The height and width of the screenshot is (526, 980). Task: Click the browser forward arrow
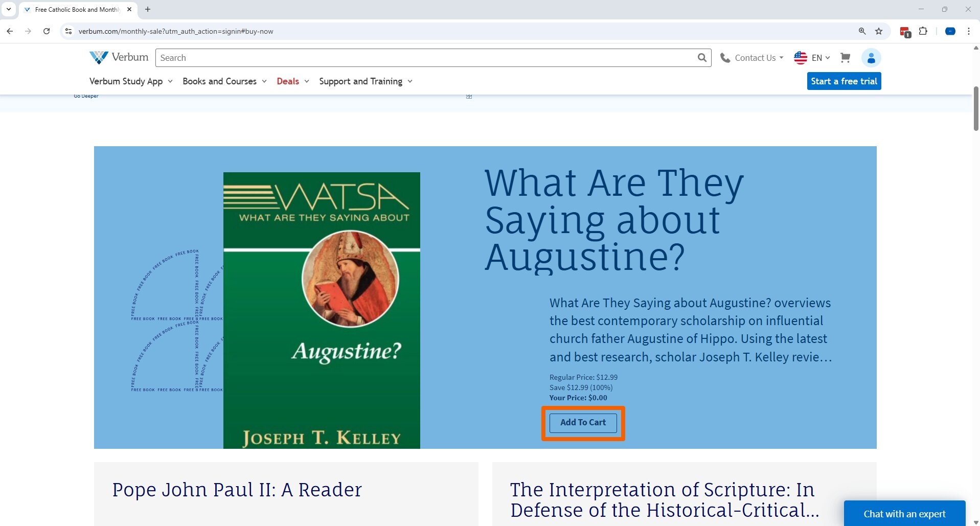(28, 31)
